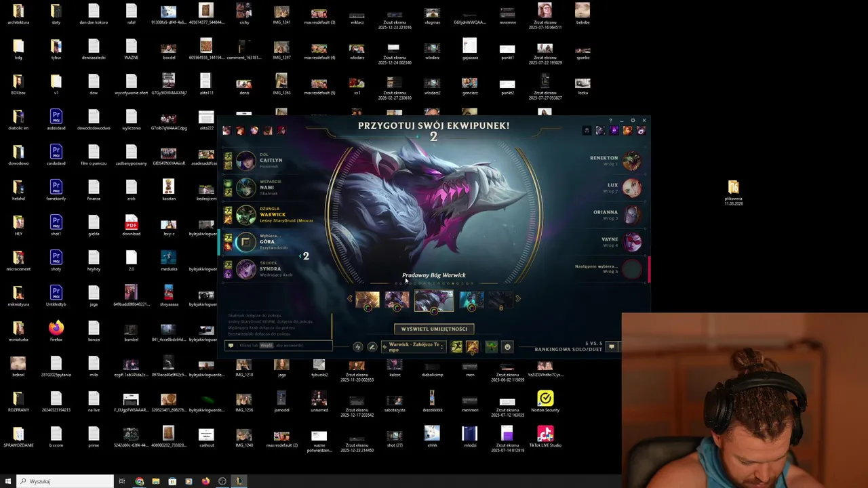The width and height of the screenshot is (868, 488).
Task: Select shot1 Premiere project on desktop
Action: click(56, 226)
